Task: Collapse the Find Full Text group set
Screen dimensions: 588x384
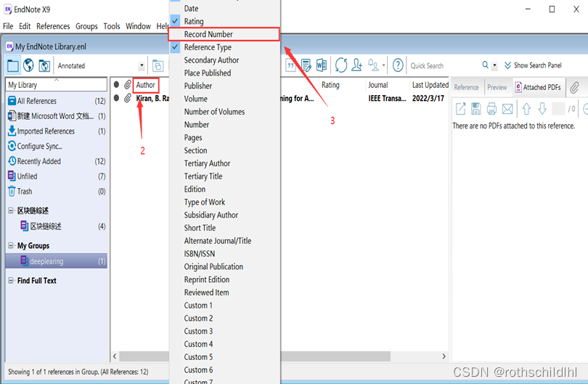Action: point(11,280)
